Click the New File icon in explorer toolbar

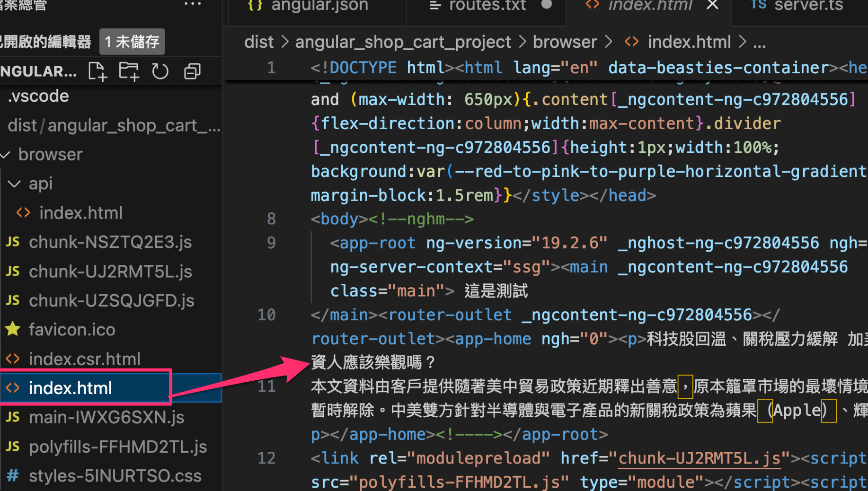(x=97, y=71)
